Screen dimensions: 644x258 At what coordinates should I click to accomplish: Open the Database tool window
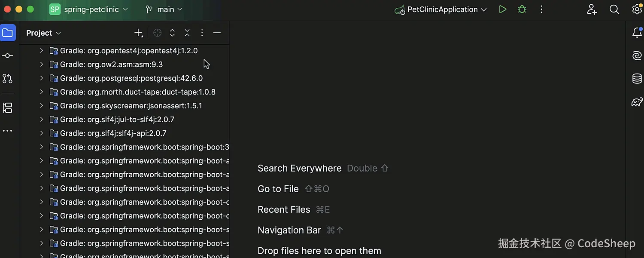pyautogui.click(x=637, y=79)
